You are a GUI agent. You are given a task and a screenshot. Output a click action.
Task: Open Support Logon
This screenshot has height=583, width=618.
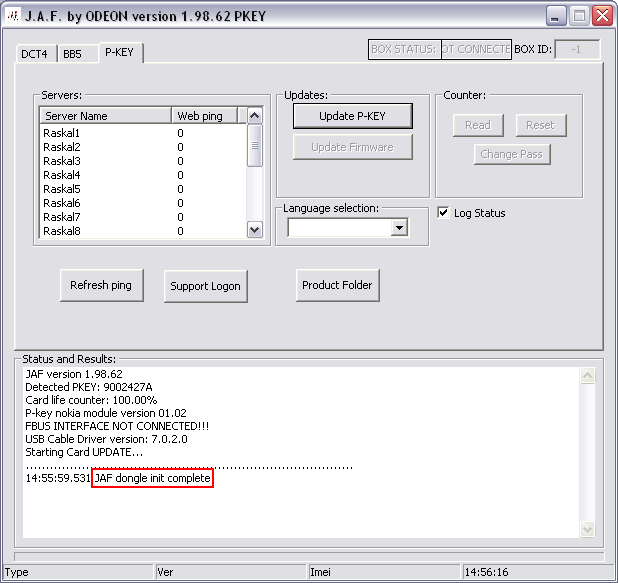pyautogui.click(x=205, y=286)
